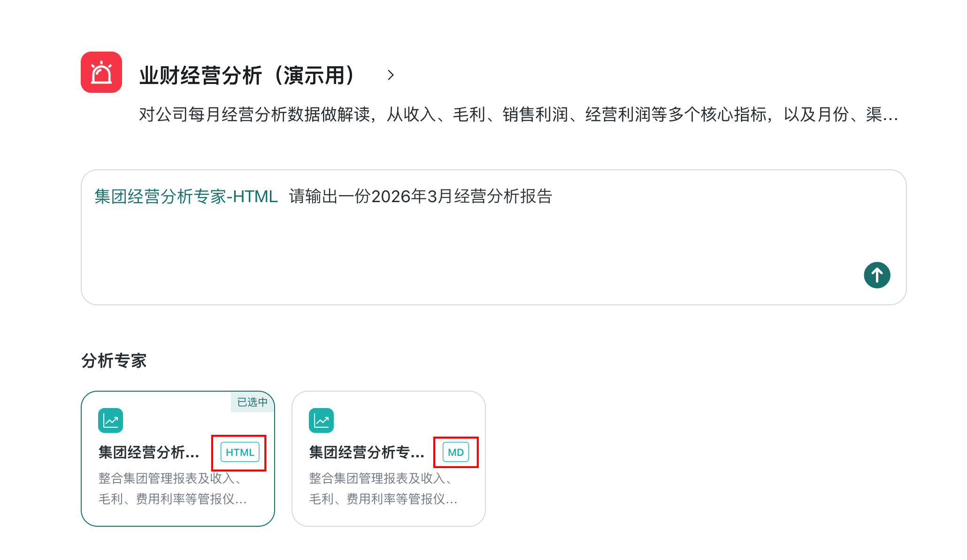Select the 集团经营分析专 MD expert card

pos(389,459)
